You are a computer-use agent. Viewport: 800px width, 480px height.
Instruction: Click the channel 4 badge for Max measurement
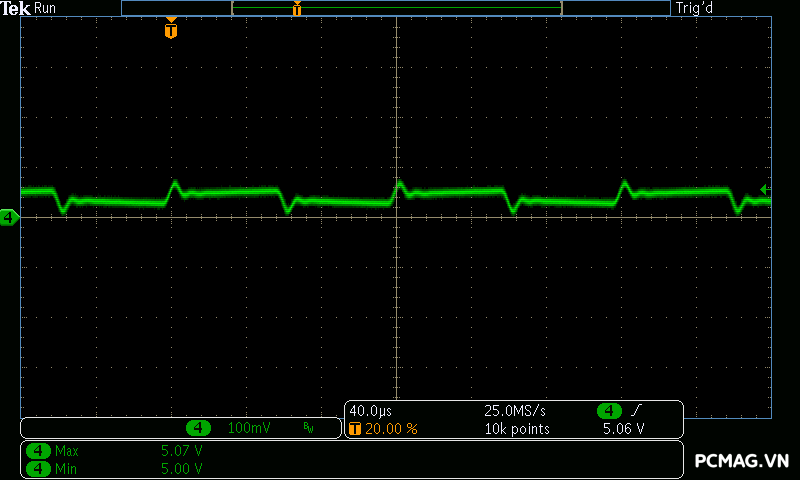[38, 451]
